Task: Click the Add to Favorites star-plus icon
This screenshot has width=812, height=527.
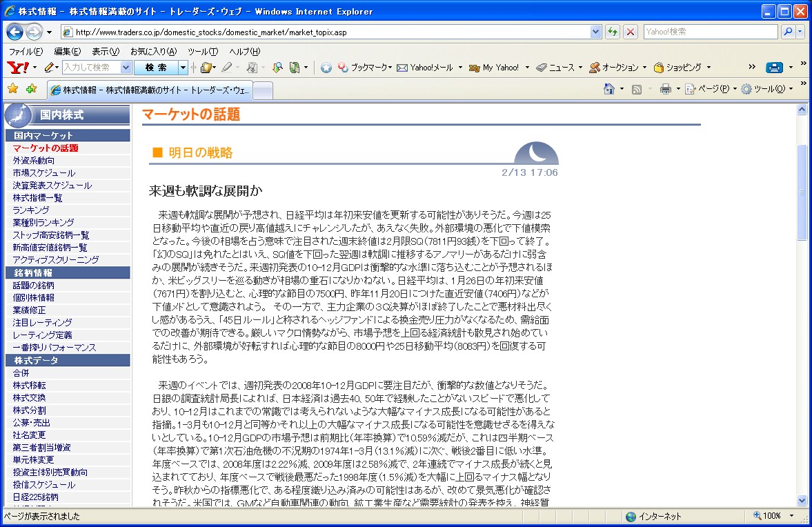Action: (x=32, y=89)
